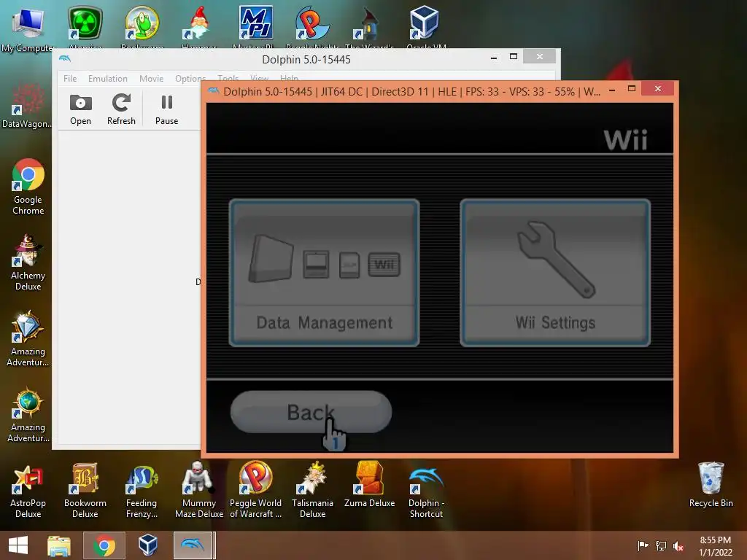747x560 pixels.
Task: Open File Explorer from the taskbar
Action: (59, 545)
